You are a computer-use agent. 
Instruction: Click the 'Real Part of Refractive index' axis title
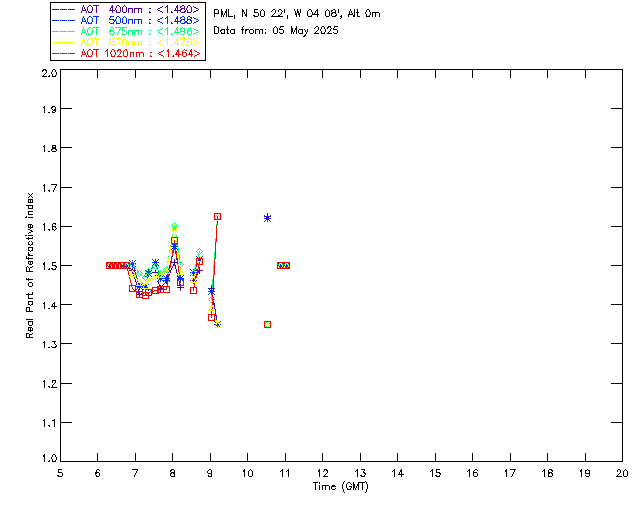(29, 265)
